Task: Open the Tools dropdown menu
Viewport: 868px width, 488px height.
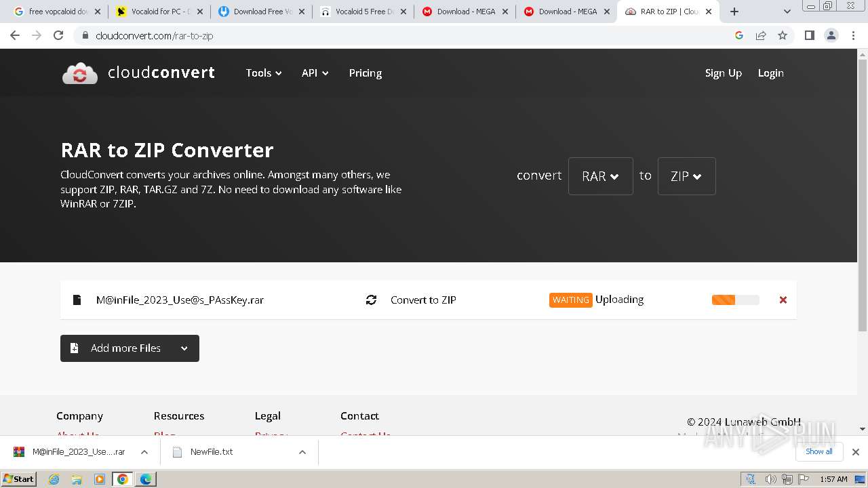Action: (x=264, y=73)
